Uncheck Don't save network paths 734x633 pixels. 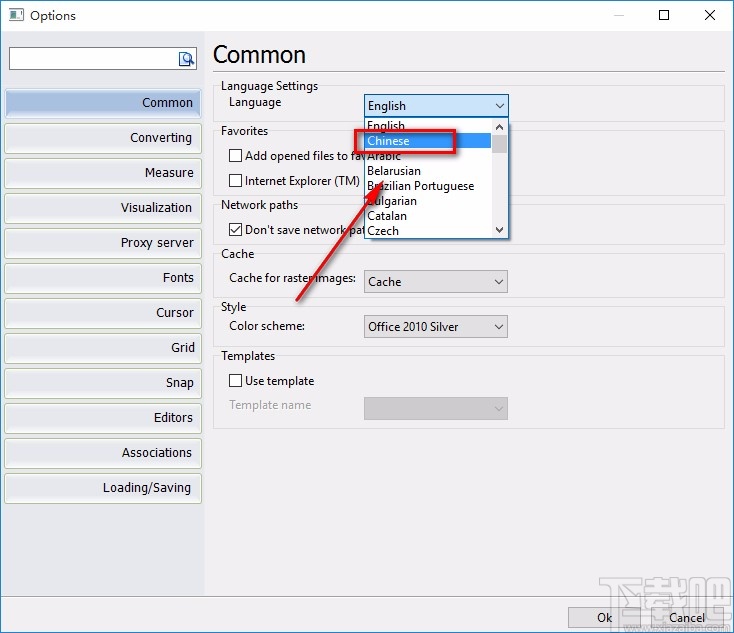click(x=235, y=229)
